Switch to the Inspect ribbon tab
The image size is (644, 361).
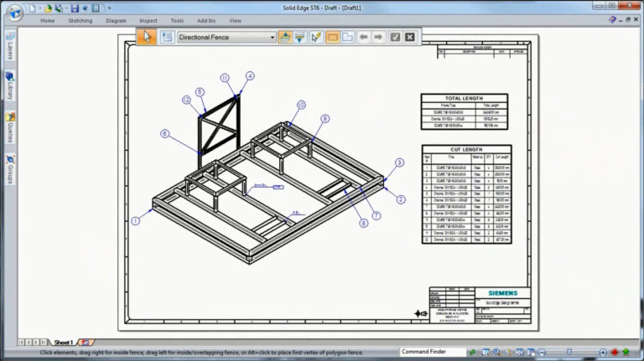[148, 20]
